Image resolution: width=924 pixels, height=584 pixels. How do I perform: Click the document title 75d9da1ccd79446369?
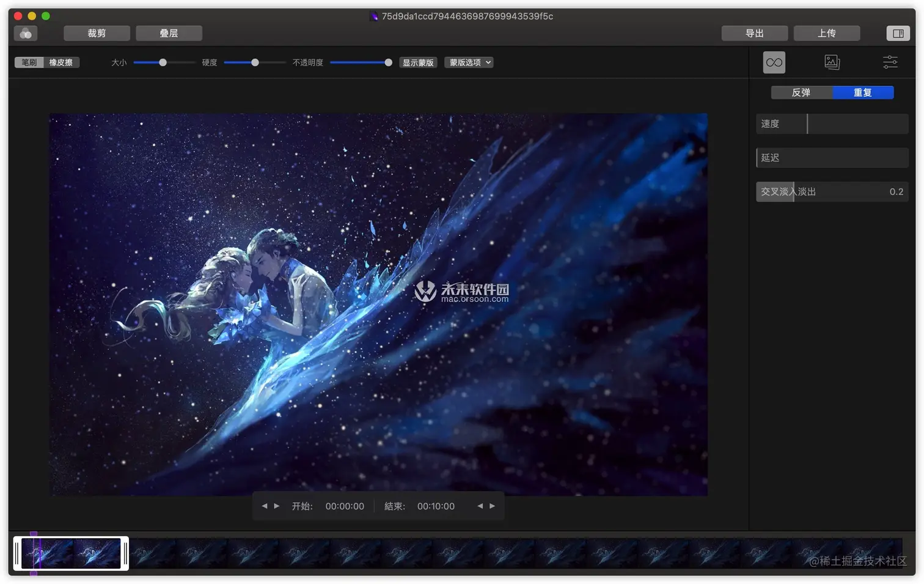coord(467,17)
